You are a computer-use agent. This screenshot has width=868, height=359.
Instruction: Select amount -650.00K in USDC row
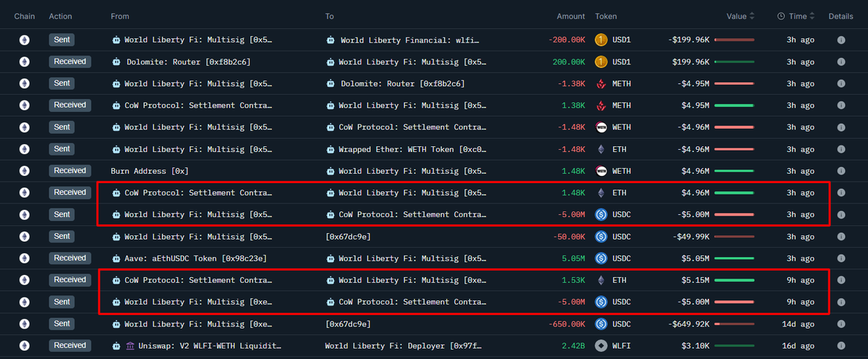coord(566,324)
